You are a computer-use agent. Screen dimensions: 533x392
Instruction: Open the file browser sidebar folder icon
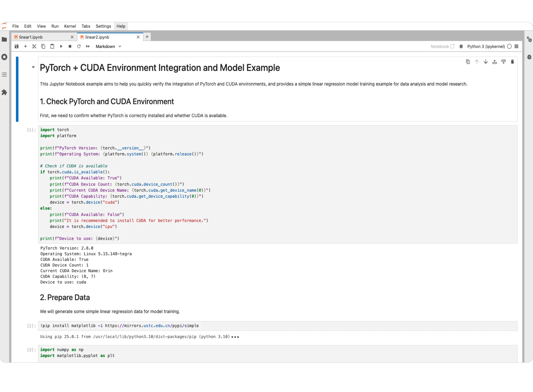point(4,39)
